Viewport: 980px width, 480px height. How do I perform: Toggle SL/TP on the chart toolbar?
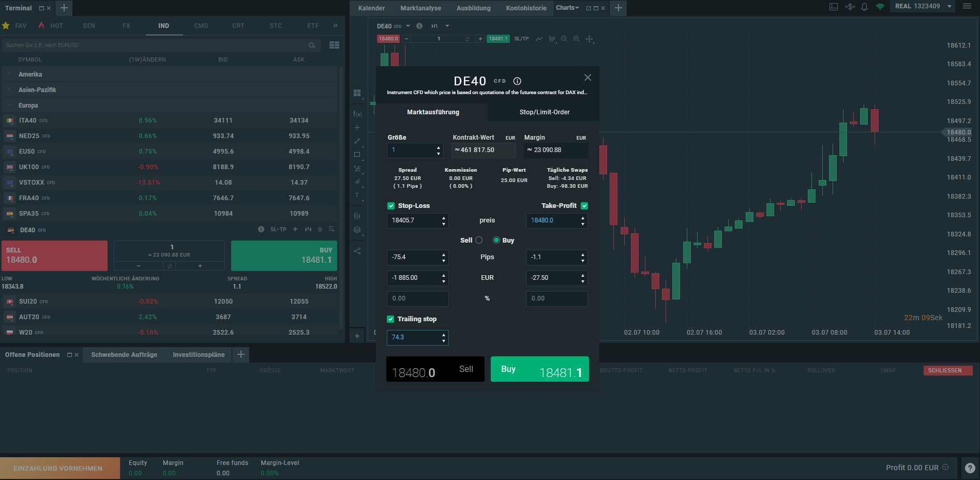point(521,39)
